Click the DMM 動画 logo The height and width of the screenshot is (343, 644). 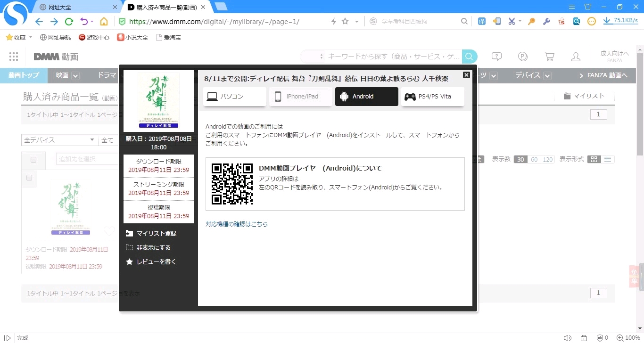[x=56, y=57]
